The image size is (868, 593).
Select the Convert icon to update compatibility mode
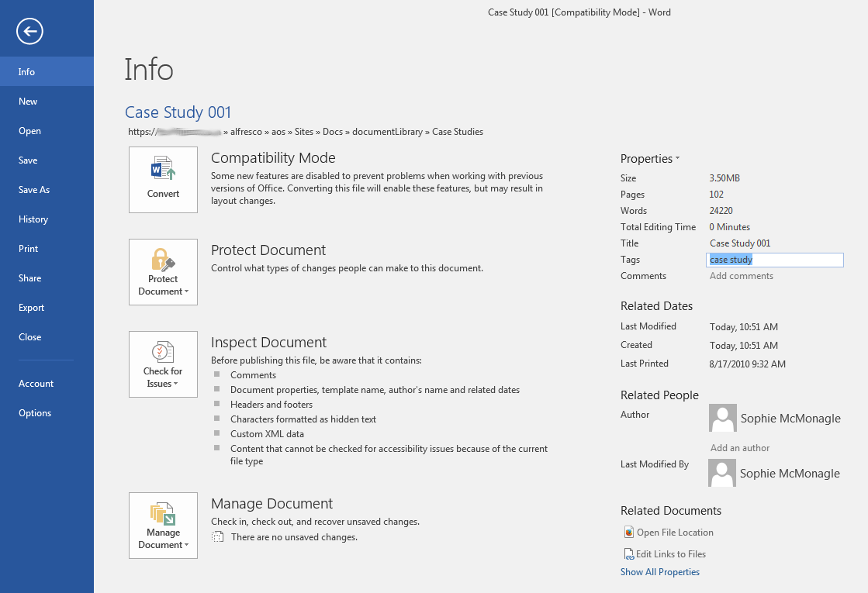[x=163, y=175]
